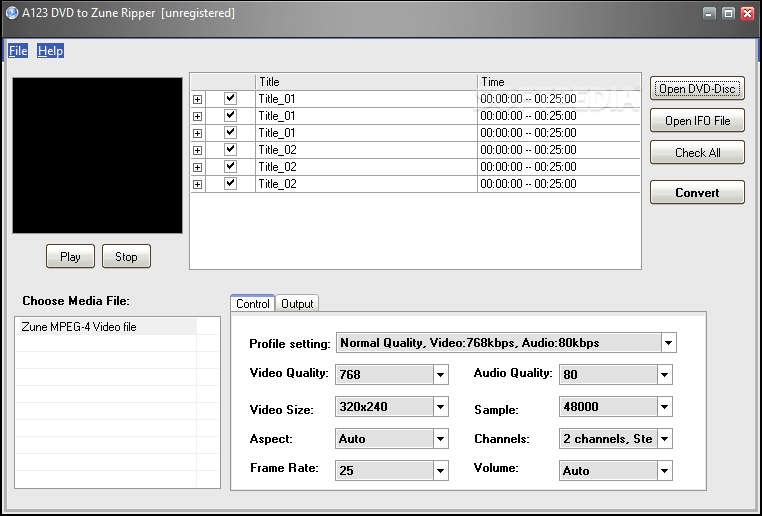Click the black video preview area

tap(98, 155)
